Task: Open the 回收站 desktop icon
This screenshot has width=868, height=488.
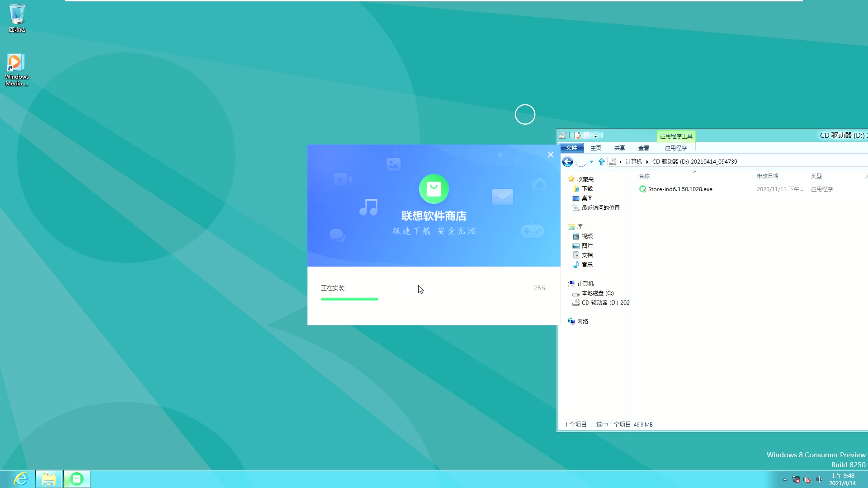Action: coord(16,16)
